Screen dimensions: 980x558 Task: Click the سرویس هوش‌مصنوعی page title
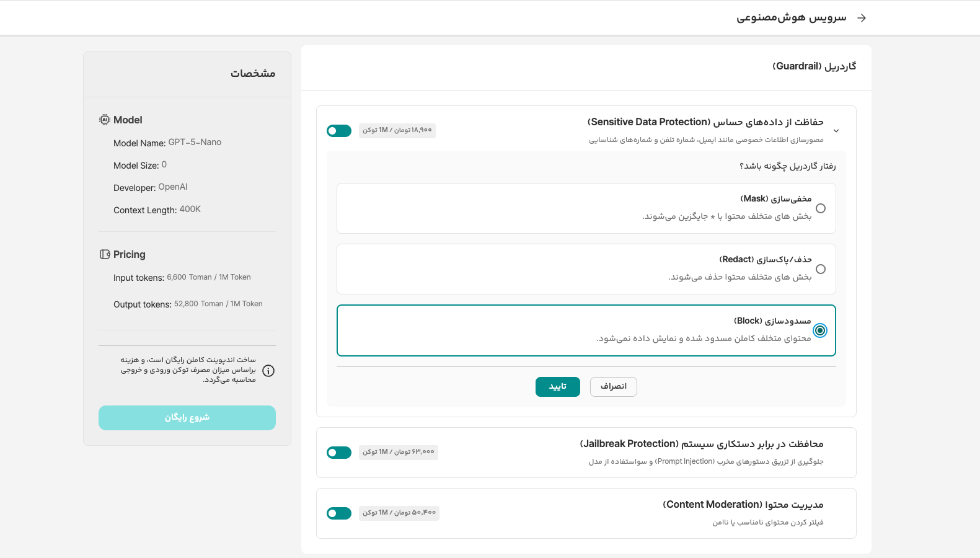(x=791, y=18)
